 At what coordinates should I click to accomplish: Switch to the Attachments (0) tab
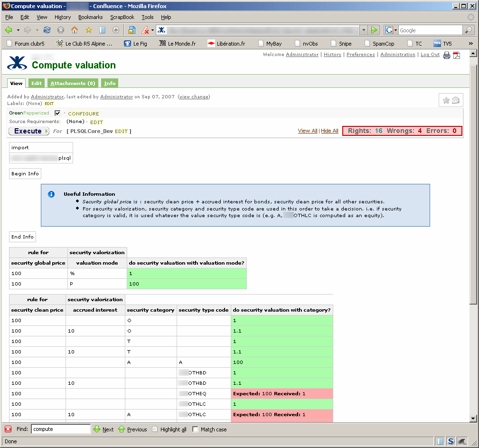[x=73, y=83]
